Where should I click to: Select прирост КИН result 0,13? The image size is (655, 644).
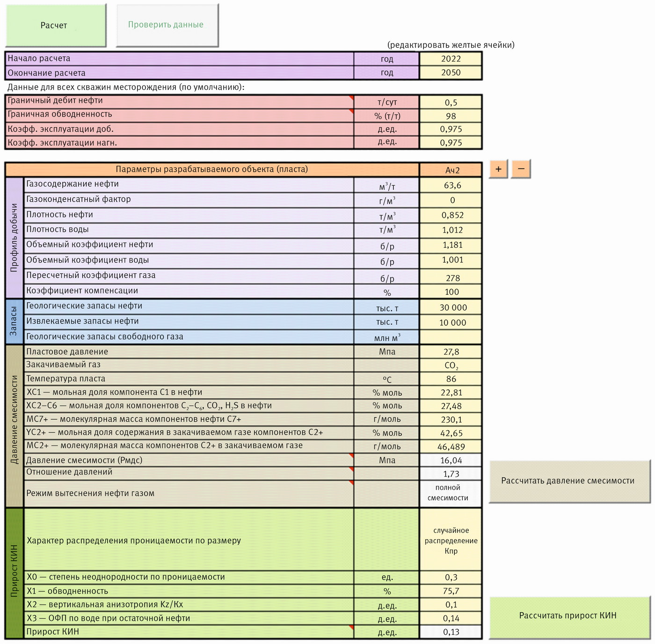[451, 632]
